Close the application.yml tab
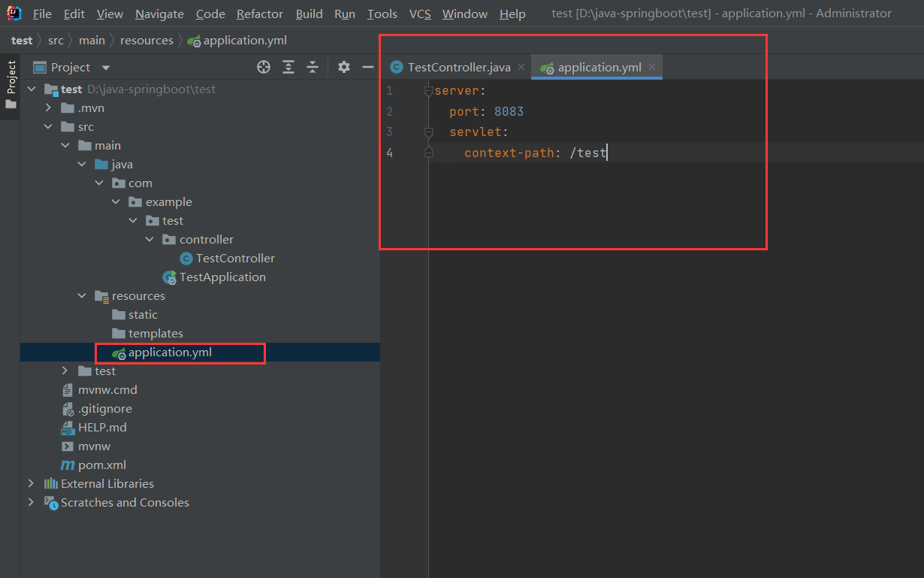 click(x=652, y=68)
